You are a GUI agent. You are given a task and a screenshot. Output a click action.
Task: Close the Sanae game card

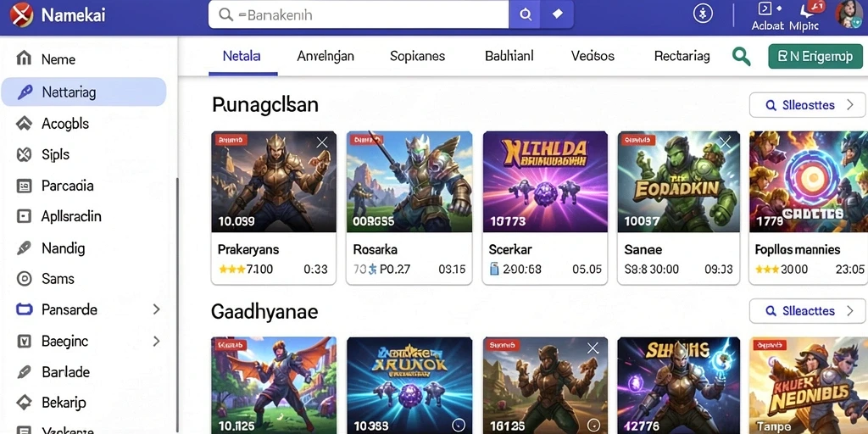click(726, 142)
